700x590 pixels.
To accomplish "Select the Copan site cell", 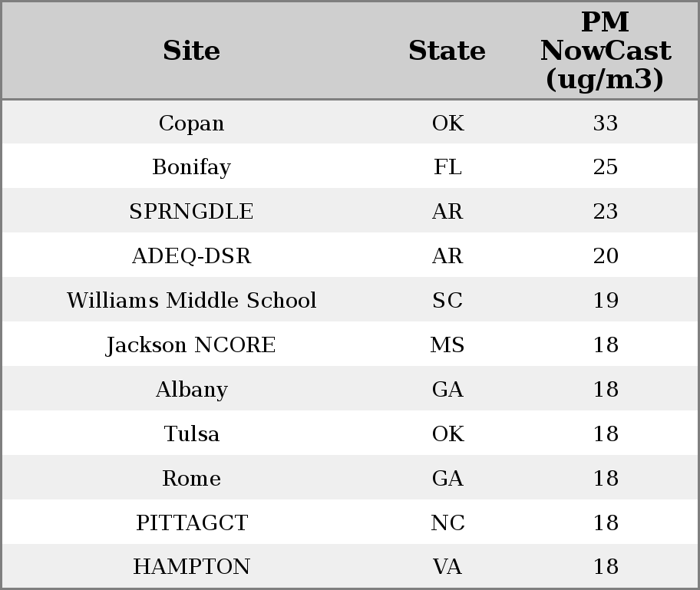I will tap(191, 123).
